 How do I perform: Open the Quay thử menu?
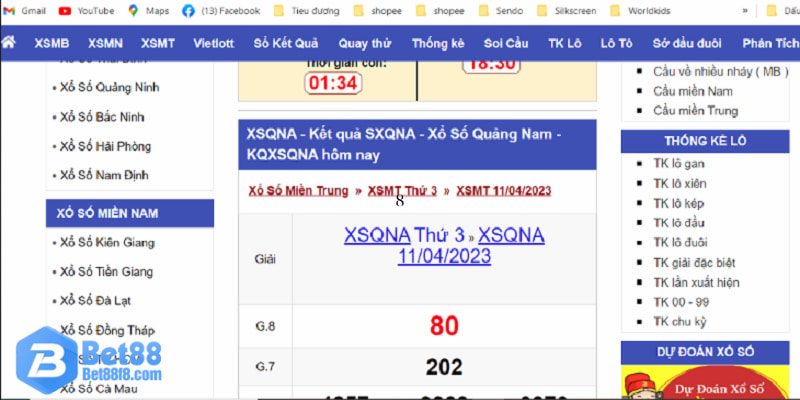(x=365, y=44)
